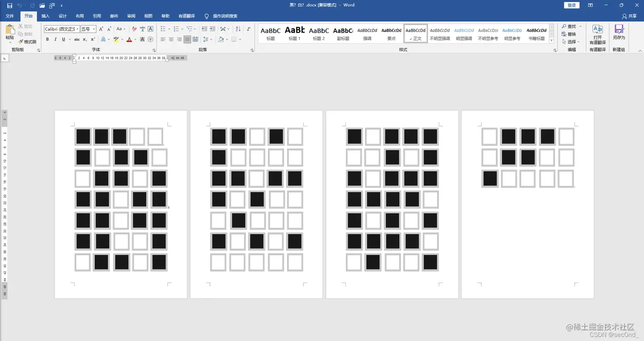644x341 pixels.
Task: Toggle Bold formatting
Action: pos(47,39)
